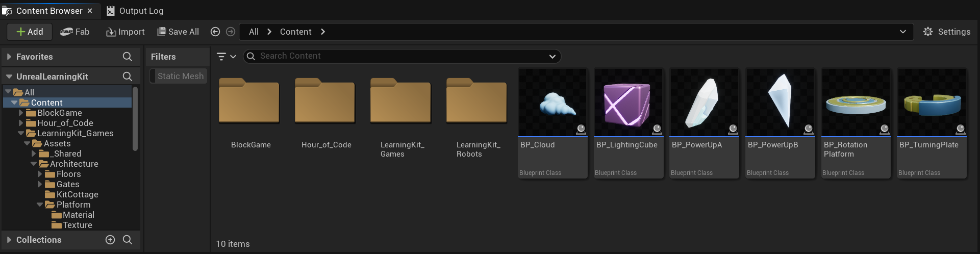Screen dimensions: 980x254
Task: Expand the _Shared tree folder
Action: 34,154
